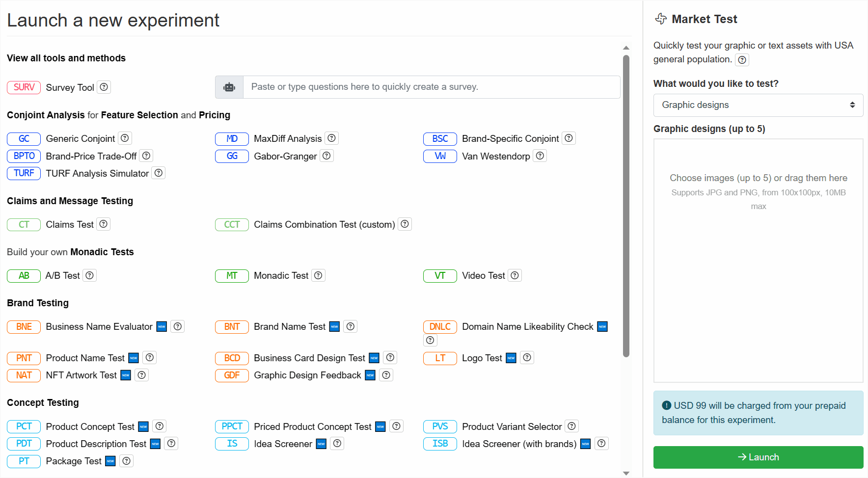Viewport: 868px width, 478px height.
Task: Open Gabor-Granger help icon
Action: point(327,156)
